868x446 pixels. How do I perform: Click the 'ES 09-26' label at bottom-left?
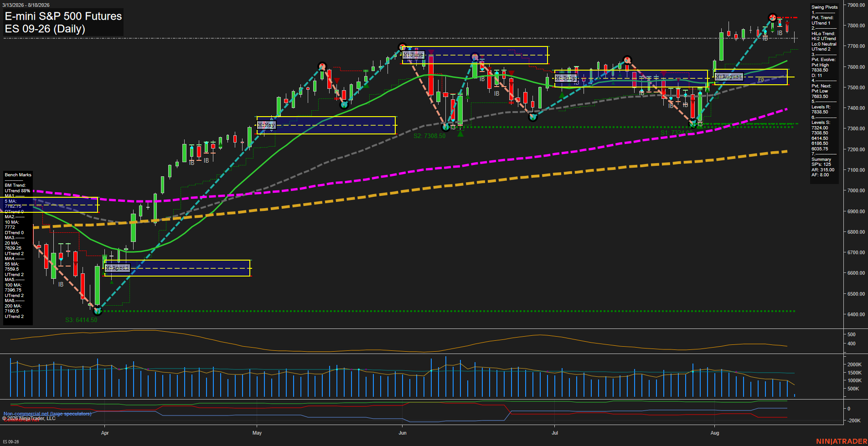coord(11,442)
